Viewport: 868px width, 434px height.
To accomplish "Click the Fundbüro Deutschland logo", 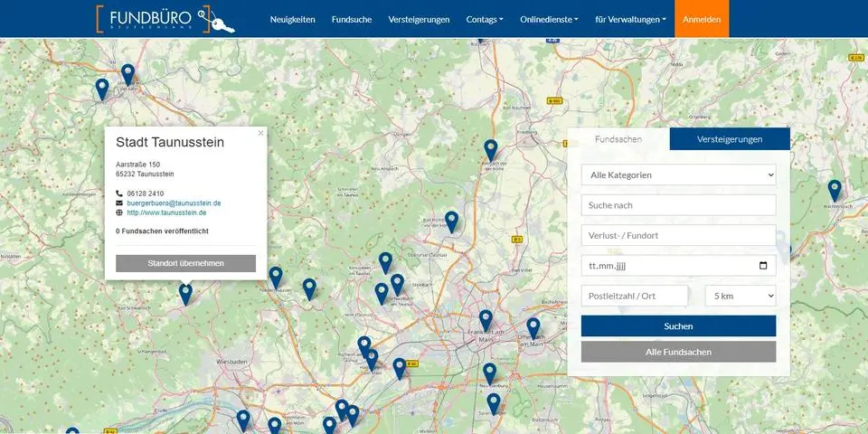I will pyautogui.click(x=165, y=18).
